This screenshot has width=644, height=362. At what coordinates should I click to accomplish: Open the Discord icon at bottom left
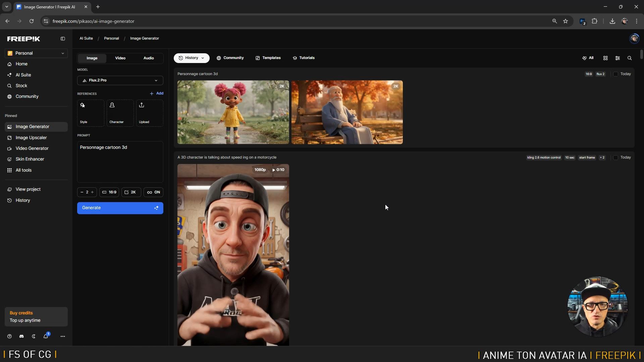(21, 336)
